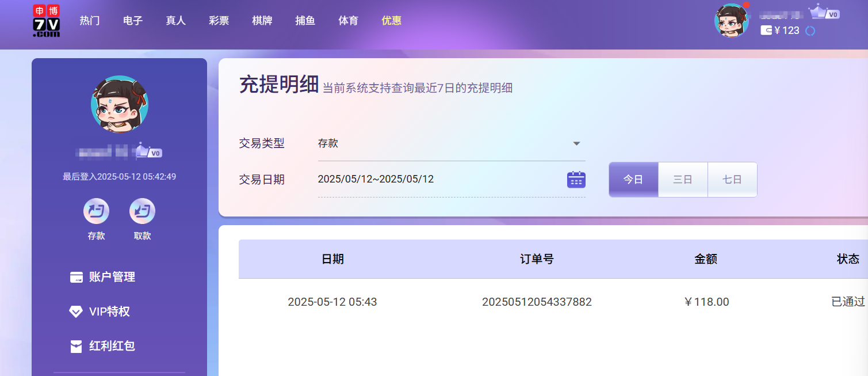Select the 今日 date range option

tap(633, 180)
